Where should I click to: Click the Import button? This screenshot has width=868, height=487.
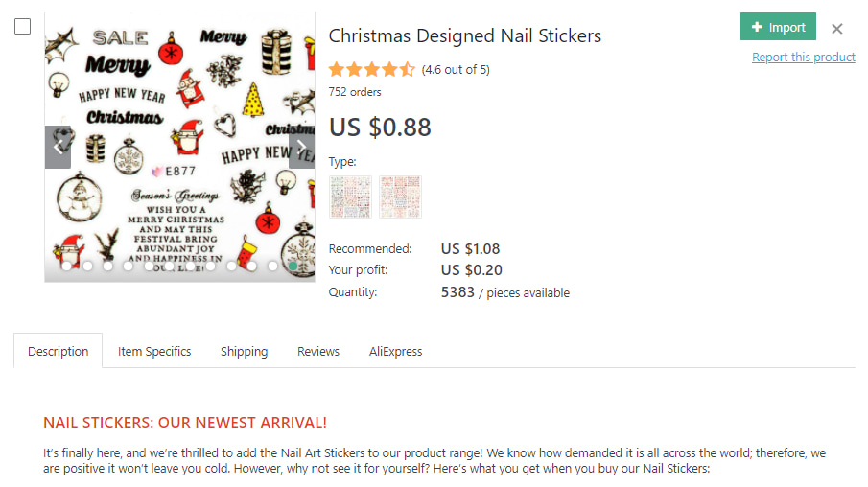(x=778, y=27)
